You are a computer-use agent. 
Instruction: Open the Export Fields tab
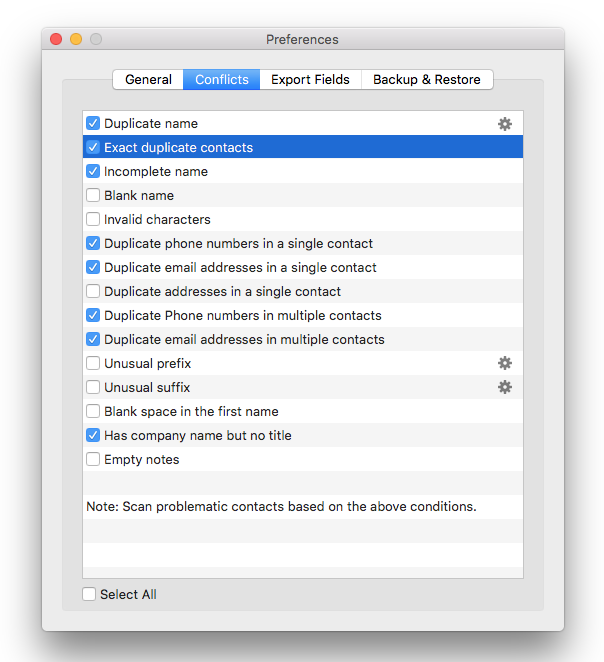[310, 80]
